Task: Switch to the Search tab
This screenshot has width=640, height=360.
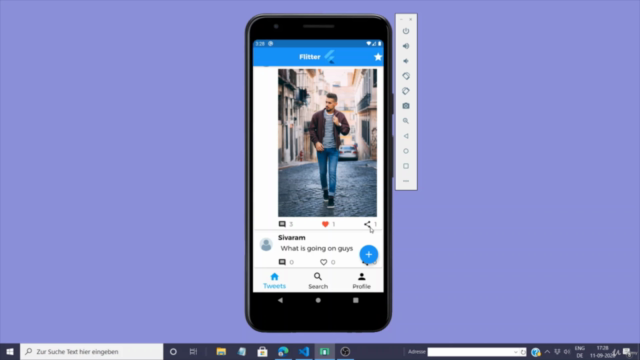Action: click(x=318, y=281)
